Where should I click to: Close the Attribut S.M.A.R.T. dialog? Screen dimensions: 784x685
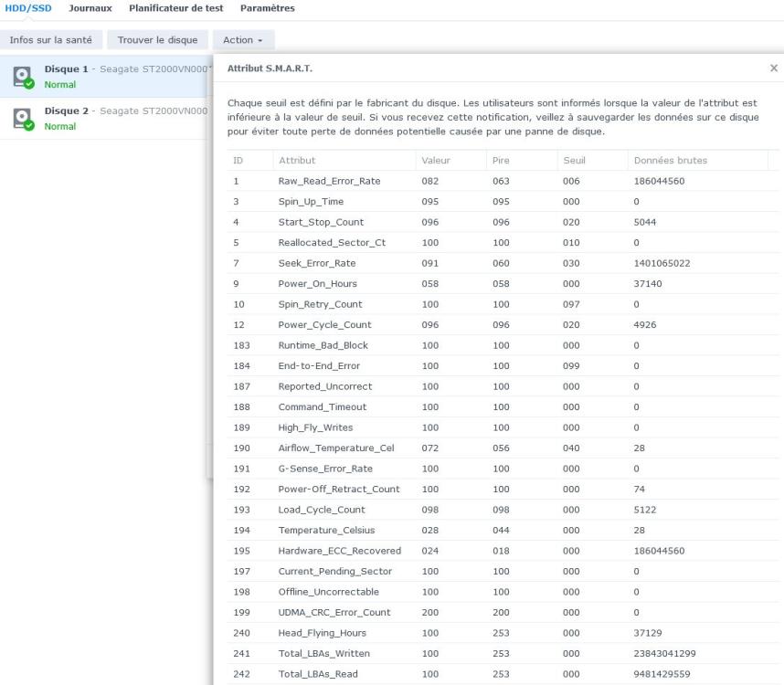(773, 68)
